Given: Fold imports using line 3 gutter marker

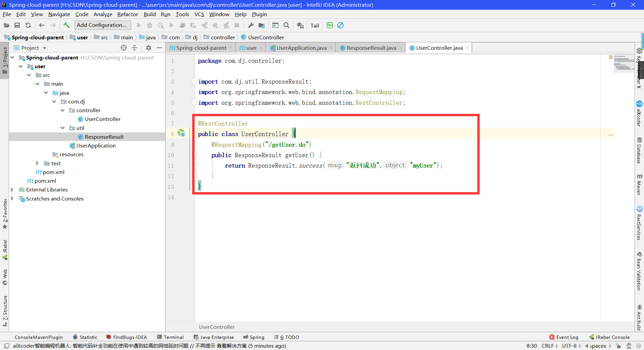Looking at the screenshot, I should point(194,82).
